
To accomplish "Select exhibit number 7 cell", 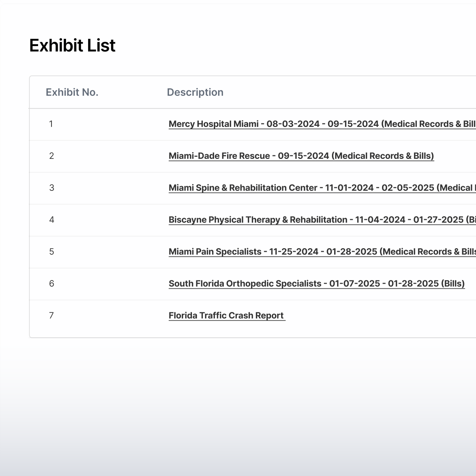I will tap(52, 316).
